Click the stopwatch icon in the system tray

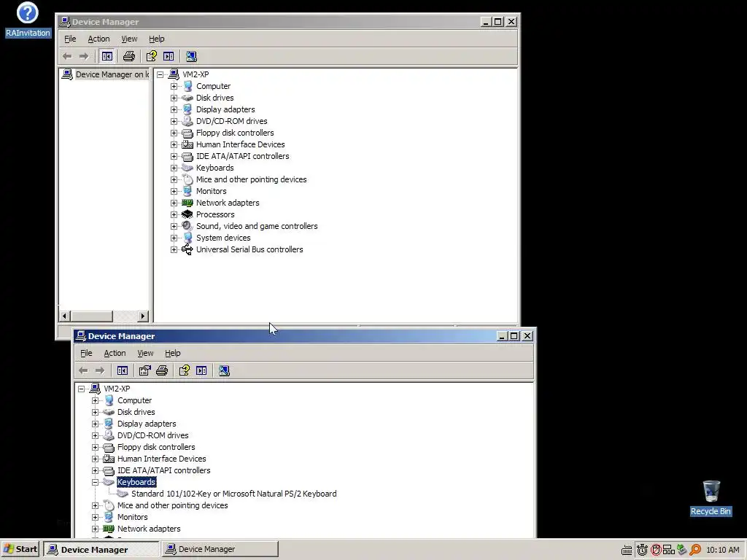[x=642, y=550]
